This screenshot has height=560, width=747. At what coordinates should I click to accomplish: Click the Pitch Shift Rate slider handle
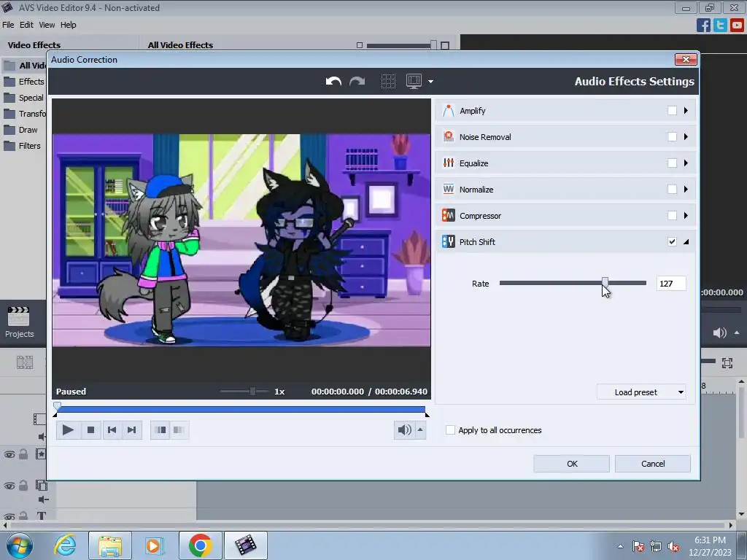coord(605,283)
